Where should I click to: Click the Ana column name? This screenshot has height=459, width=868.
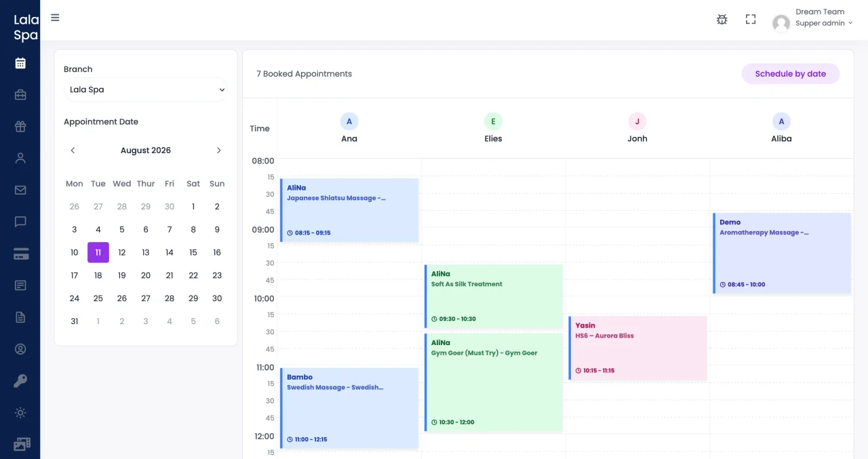tap(349, 138)
